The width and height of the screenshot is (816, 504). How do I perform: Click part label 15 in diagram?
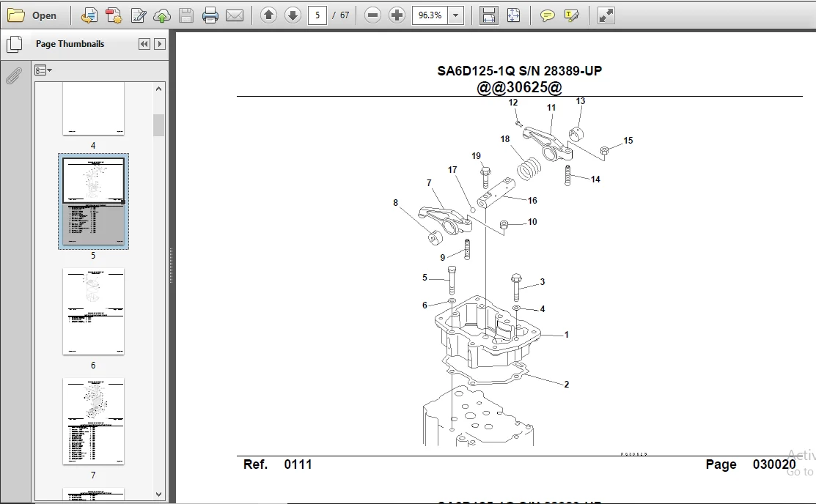tap(628, 141)
